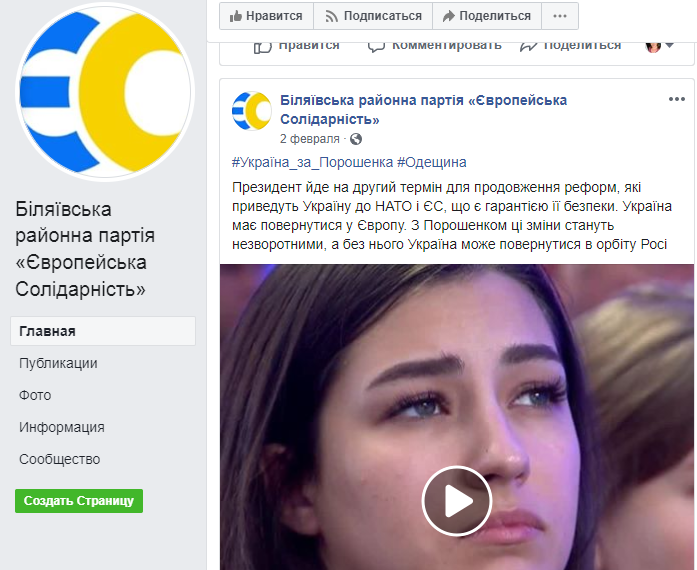
Task: Click Комментировать speech bubble icon
Action: tap(376, 47)
